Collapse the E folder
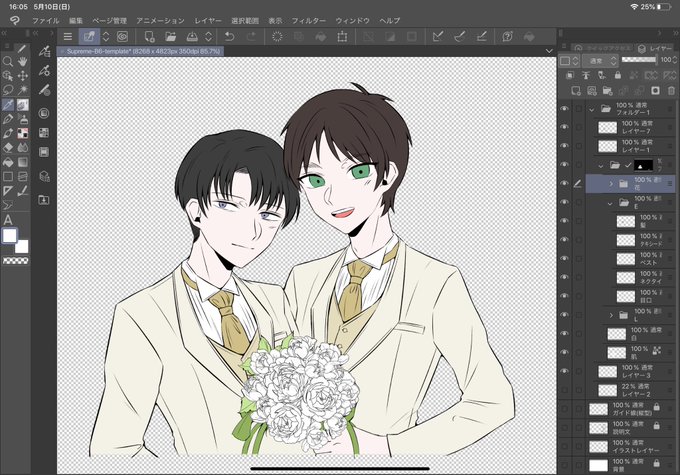Viewport: 680px width, 475px height. [x=610, y=203]
